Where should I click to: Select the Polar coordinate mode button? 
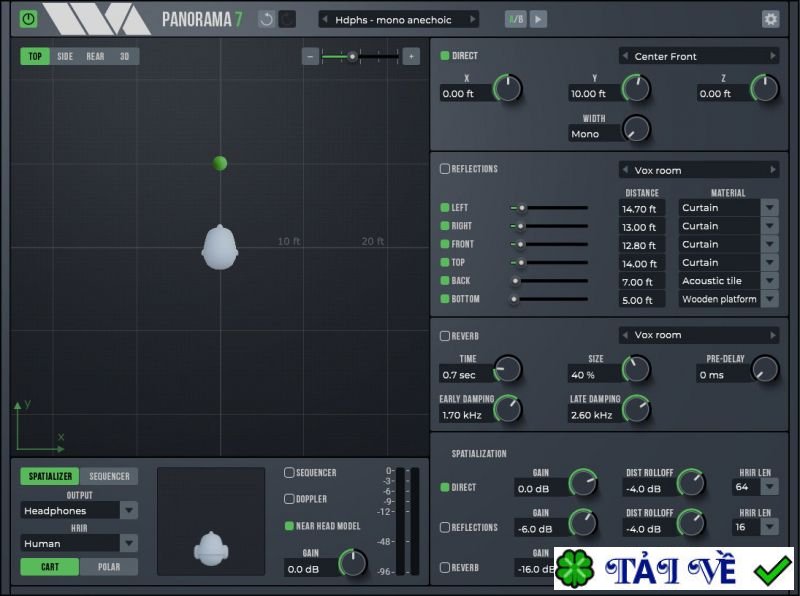[108, 567]
